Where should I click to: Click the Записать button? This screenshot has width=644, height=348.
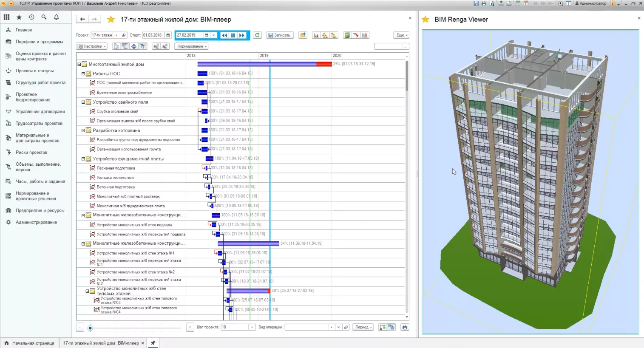(x=279, y=35)
